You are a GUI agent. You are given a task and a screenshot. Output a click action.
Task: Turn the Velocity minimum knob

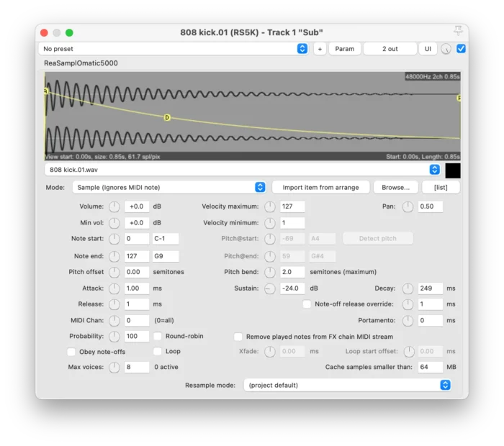tap(270, 223)
